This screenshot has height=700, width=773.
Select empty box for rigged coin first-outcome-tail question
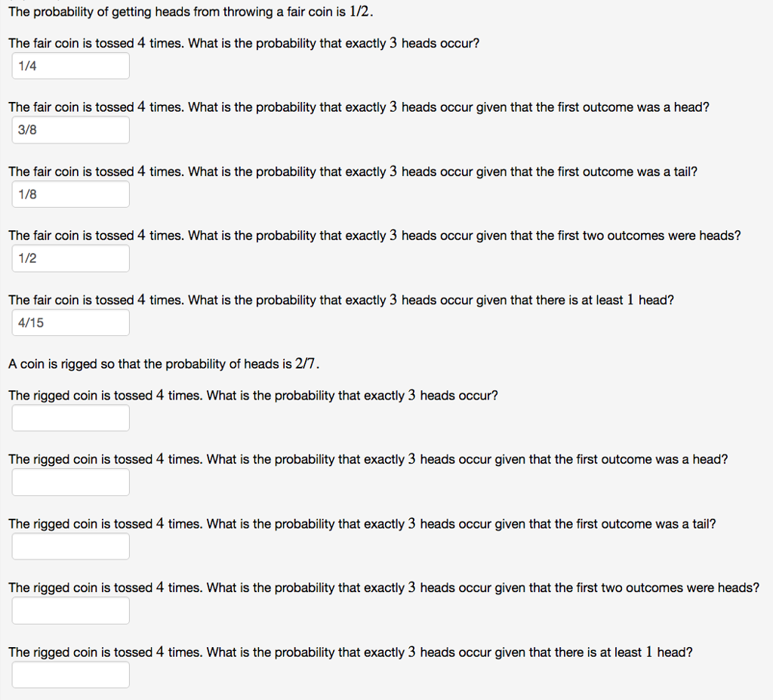click(70, 546)
